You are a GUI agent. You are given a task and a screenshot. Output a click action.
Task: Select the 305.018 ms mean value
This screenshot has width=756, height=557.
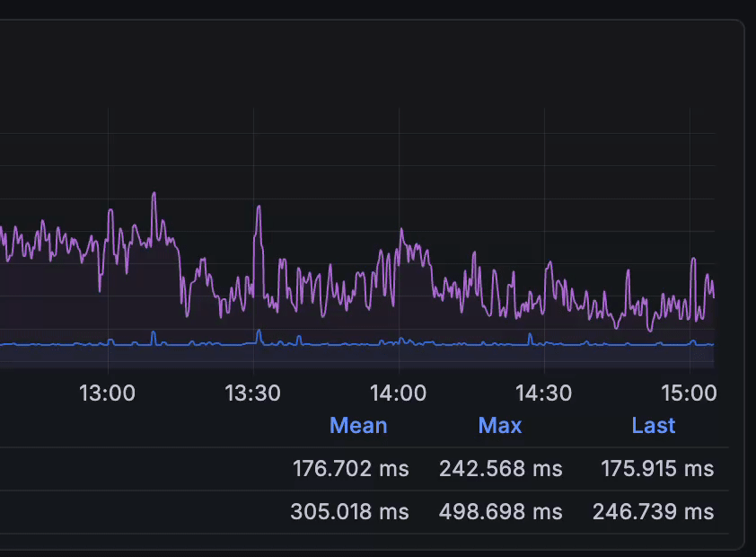click(349, 512)
